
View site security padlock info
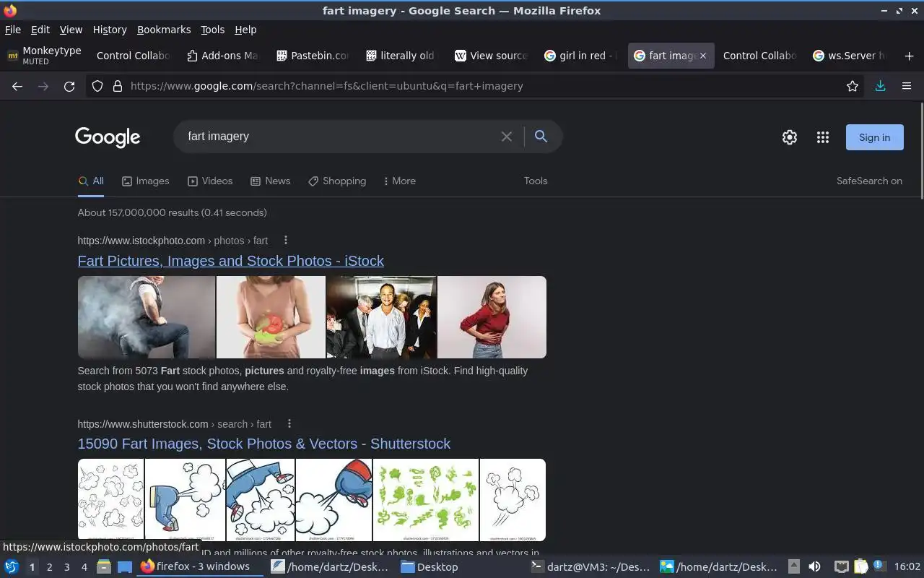point(117,86)
